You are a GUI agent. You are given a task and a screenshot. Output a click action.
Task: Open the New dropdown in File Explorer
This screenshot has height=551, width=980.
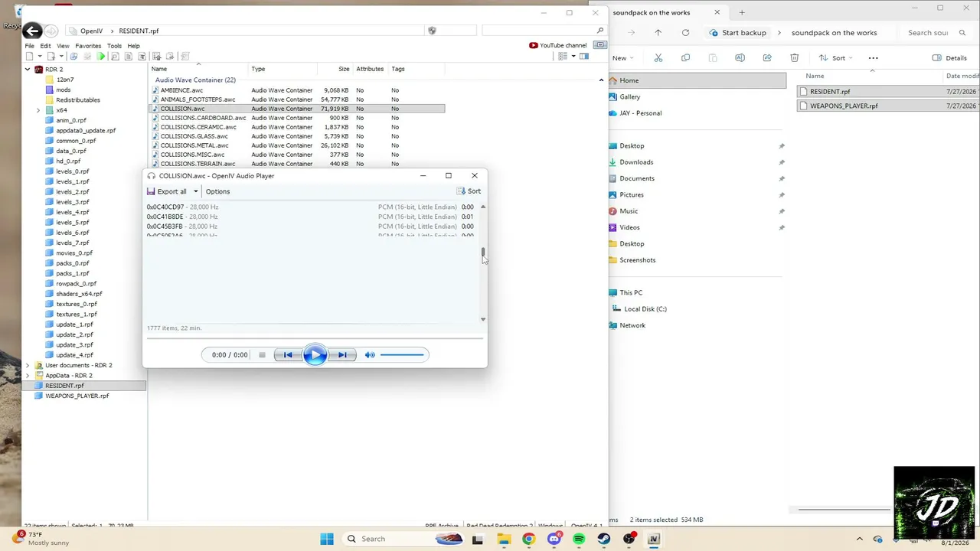point(623,58)
